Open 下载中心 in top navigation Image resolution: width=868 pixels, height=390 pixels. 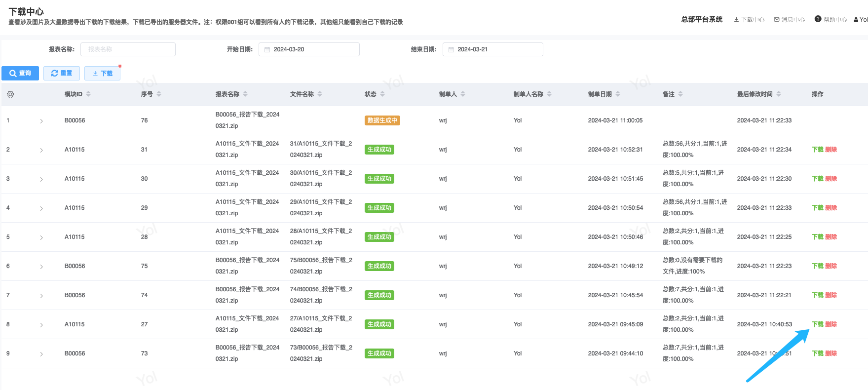tap(749, 20)
